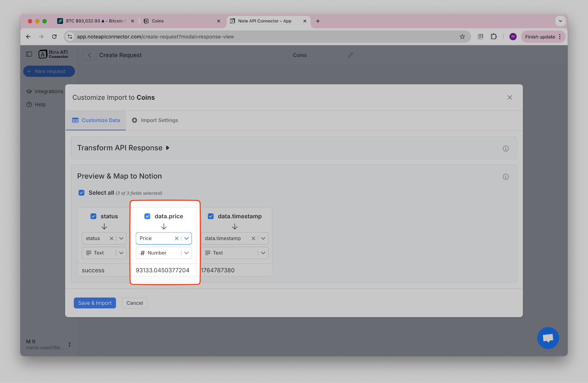
Task: Uncheck the data.timestamp field checkbox
Action: (x=211, y=216)
